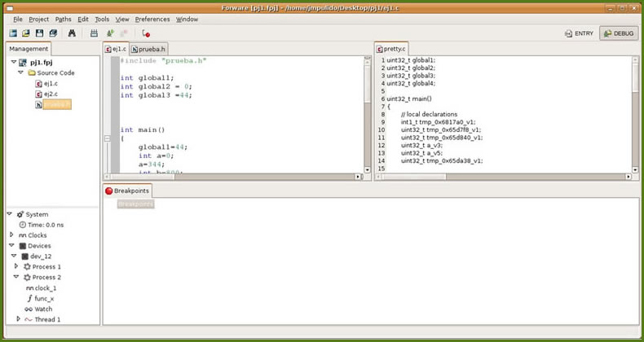The height and width of the screenshot is (342, 644).
Task: Open the Preferences menu
Action: pyautogui.click(x=152, y=19)
